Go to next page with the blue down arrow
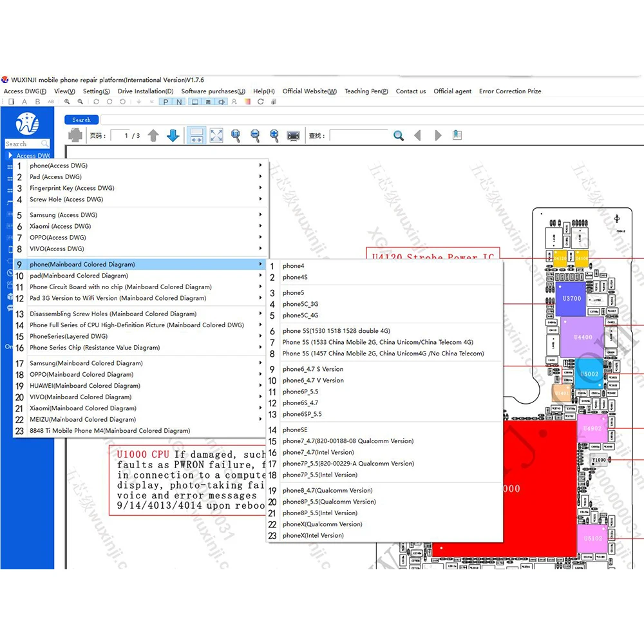 (173, 135)
